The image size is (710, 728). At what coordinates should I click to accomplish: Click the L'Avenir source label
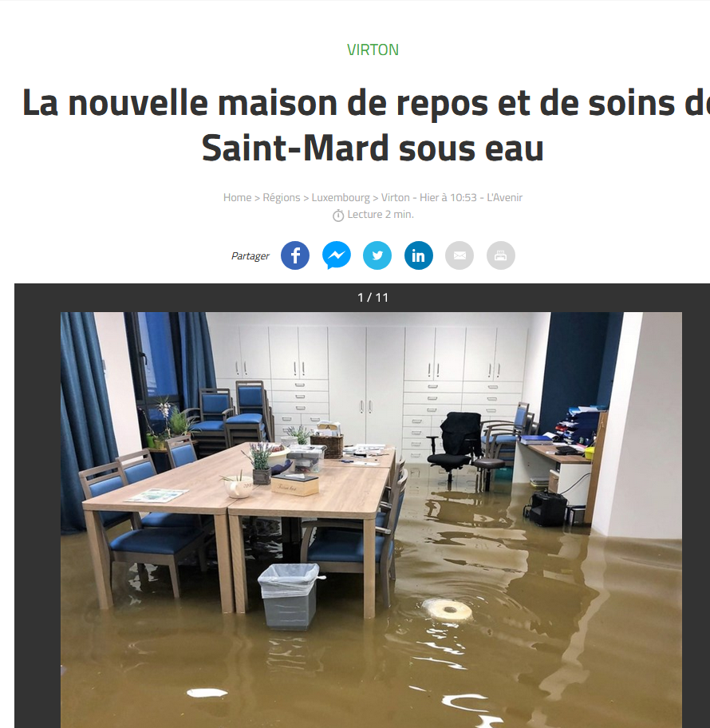coord(504,197)
